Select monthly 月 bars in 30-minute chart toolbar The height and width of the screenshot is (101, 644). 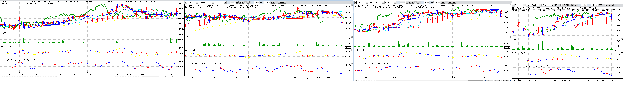(x=413, y=2)
